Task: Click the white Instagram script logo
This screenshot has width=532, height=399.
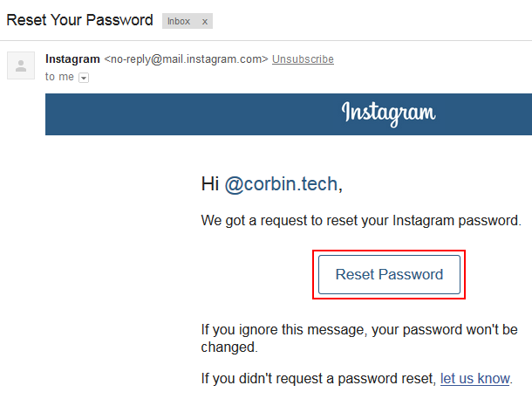Action: pyautogui.click(x=388, y=114)
